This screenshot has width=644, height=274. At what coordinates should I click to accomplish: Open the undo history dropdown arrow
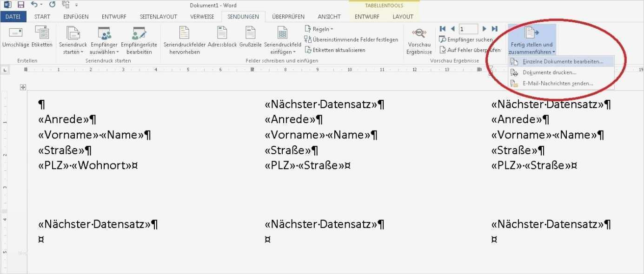[41, 5]
